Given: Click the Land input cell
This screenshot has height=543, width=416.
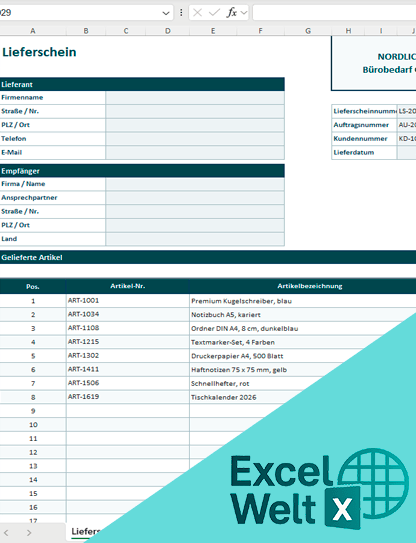Looking at the screenshot, I should (x=195, y=239).
